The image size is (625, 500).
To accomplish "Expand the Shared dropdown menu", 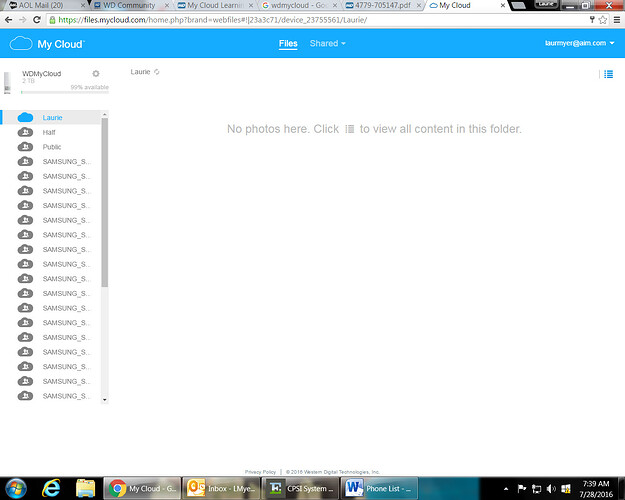I will (327, 43).
